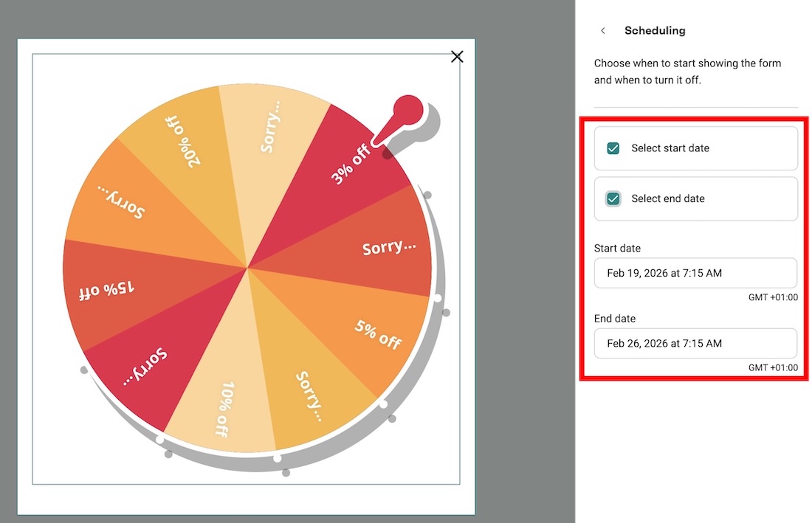The image size is (812, 523).
Task: Click Sorry slice between 15% and 20% off
Action: tap(122, 203)
